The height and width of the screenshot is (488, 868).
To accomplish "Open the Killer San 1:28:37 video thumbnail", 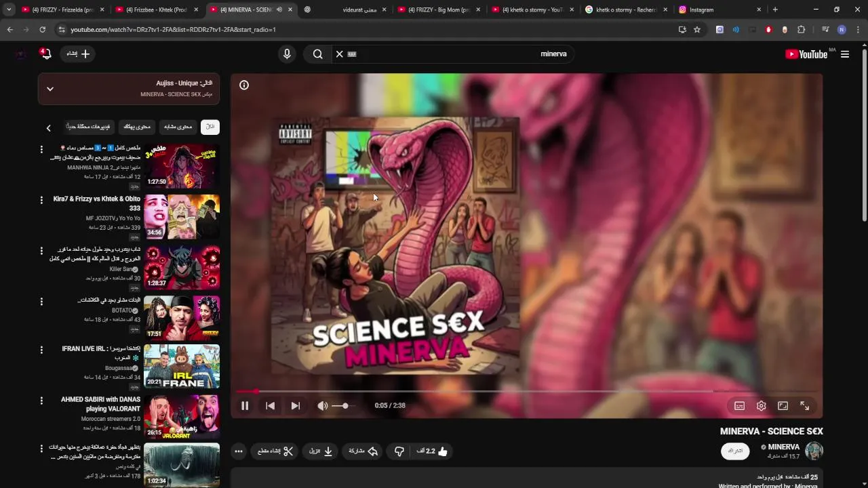I will click(182, 267).
